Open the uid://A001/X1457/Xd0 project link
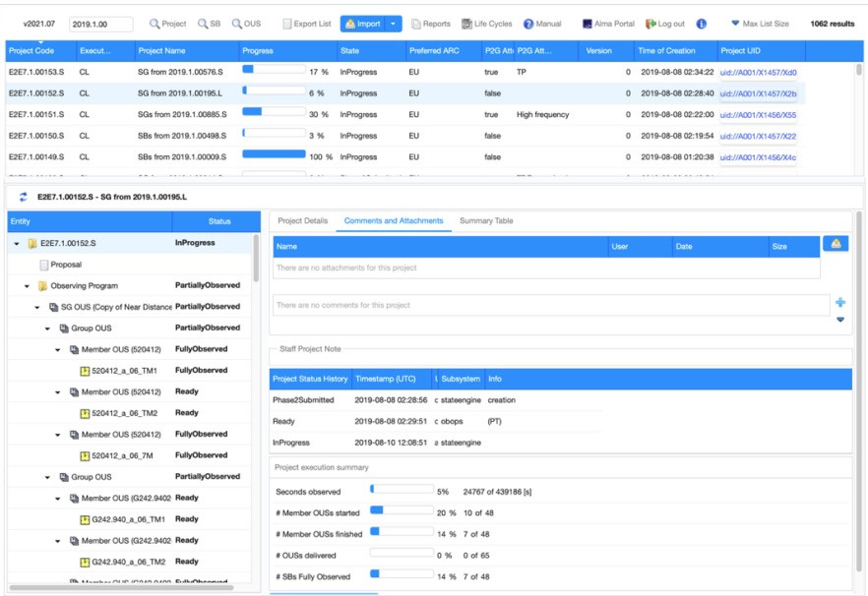Screen dimensions: 868x596 tap(758, 73)
